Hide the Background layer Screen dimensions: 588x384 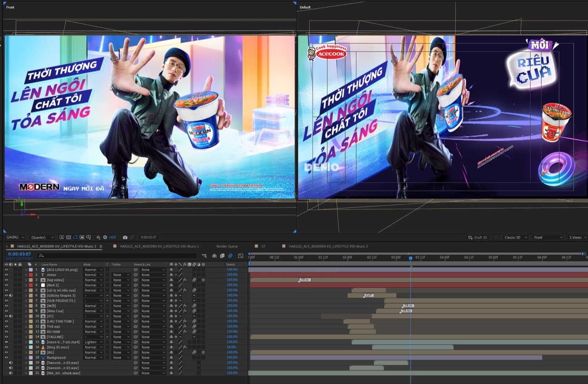pos(6,358)
